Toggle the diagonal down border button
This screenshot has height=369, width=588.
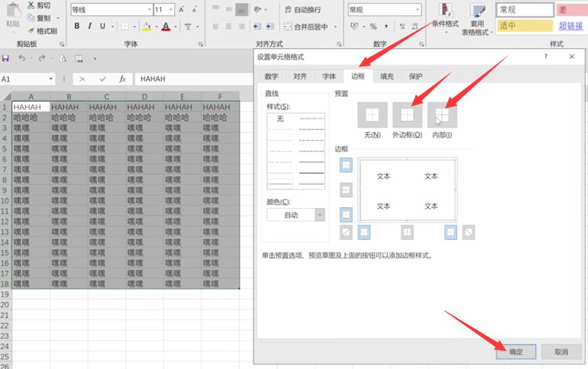point(468,232)
